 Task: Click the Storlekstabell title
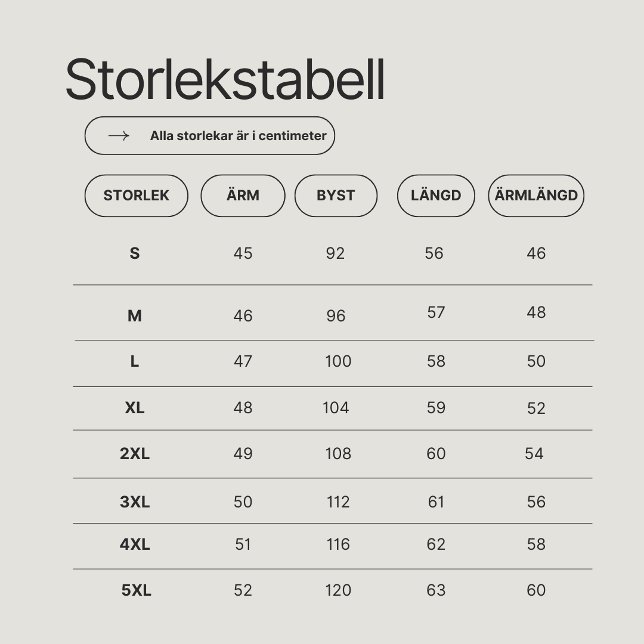tap(225, 79)
